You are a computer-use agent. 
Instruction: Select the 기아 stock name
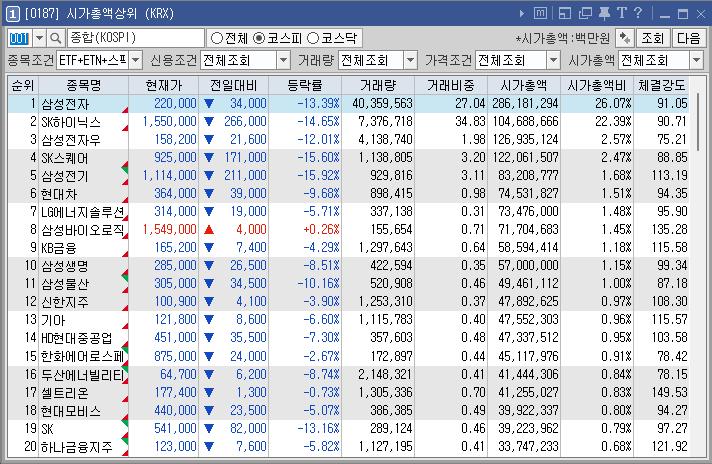pyautogui.click(x=53, y=321)
